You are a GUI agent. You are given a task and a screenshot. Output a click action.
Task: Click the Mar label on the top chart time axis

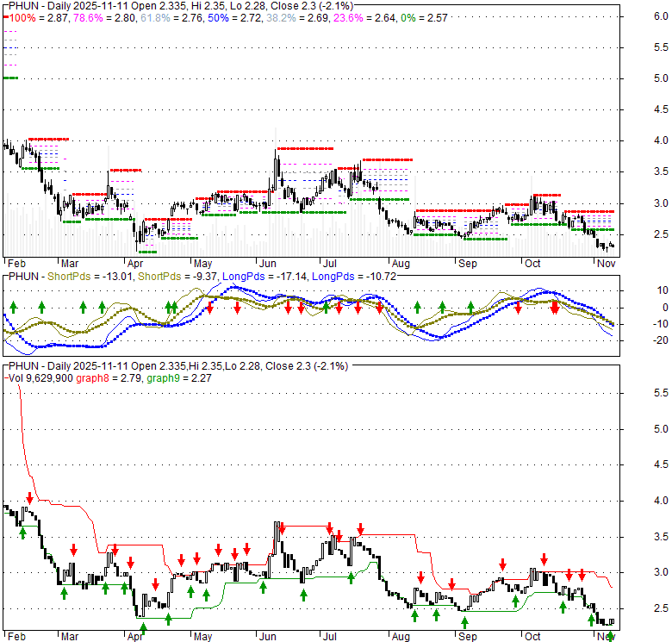pyautogui.click(x=70, y=263)
